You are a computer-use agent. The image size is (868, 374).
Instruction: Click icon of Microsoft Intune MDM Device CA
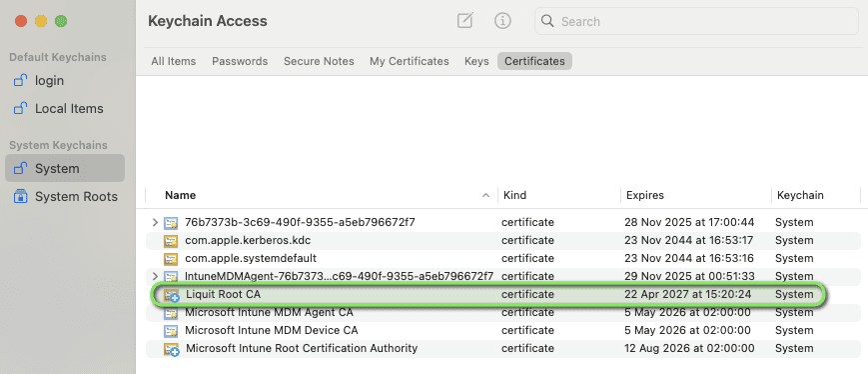pos(171,331)
